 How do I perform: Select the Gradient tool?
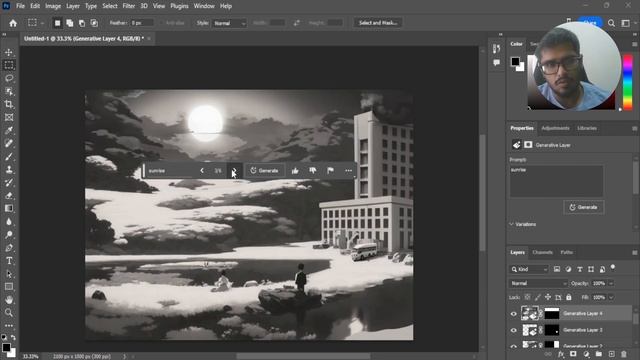coord(9,209)
